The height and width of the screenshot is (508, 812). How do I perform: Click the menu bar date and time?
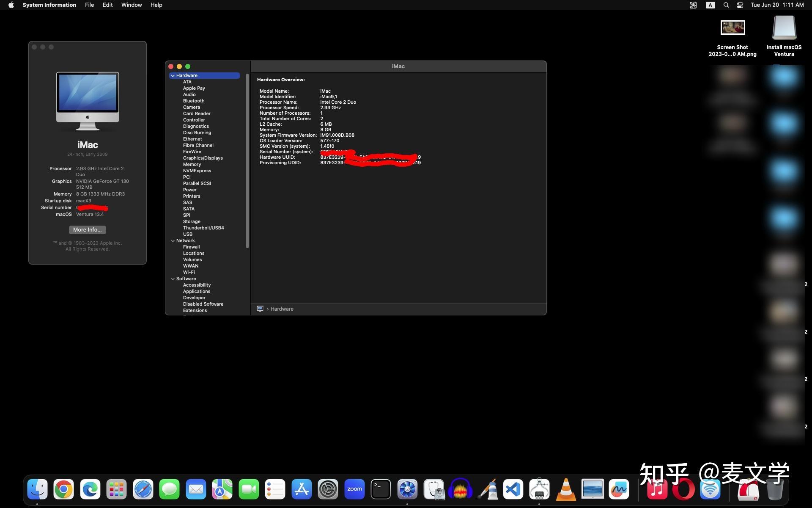pos(777,5)
